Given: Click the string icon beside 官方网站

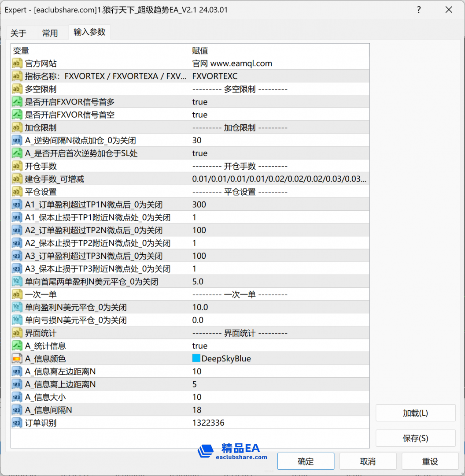Looking at the screenshot, I should coord(17,63).
